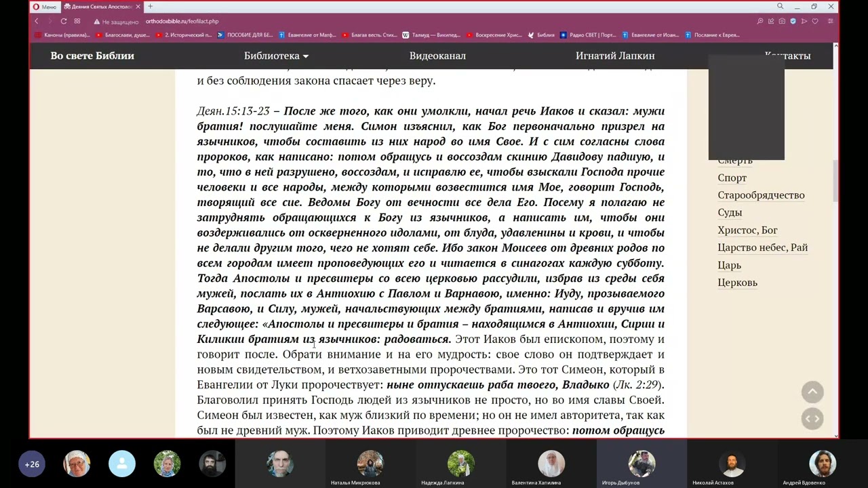Screen dimensions: 868x488
Task: Open bookmark Каноны (правила)
Action: [62, 35]
